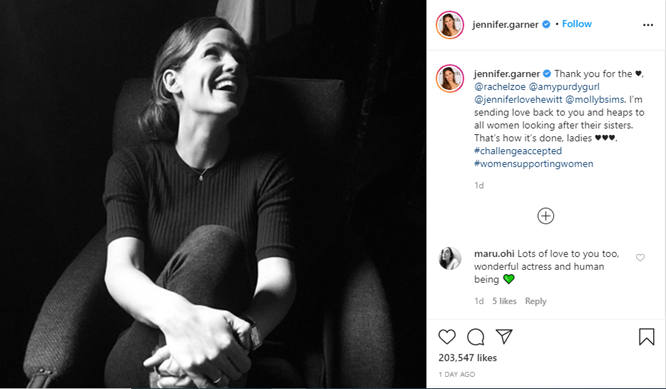
Task: Browse the #womensupportingwomen hashtag
Action: [x=534, y=163]
